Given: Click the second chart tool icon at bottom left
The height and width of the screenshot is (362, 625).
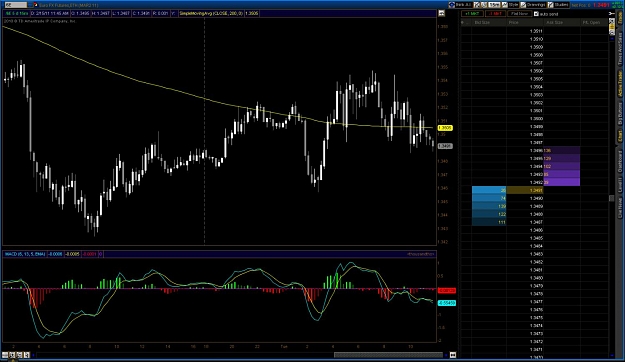Looking at the screenshot, I should tap(12, 355).
